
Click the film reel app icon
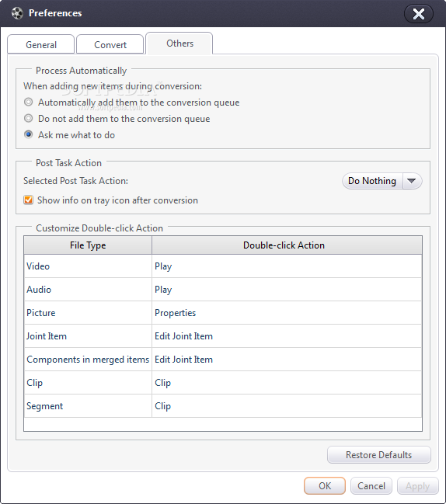[x=17, y=13]
